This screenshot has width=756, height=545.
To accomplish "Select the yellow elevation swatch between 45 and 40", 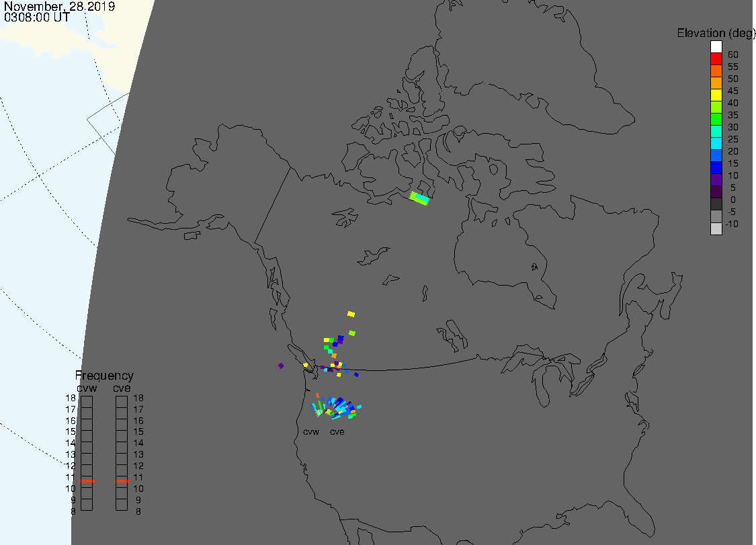I will click(x=716, y=95).
